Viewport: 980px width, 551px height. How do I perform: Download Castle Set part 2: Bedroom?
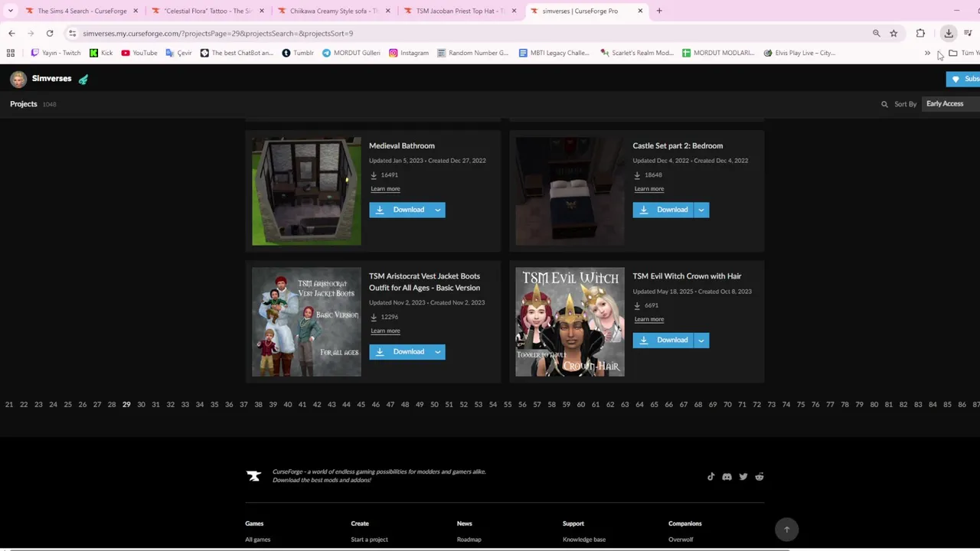click(x=663, y=210)
